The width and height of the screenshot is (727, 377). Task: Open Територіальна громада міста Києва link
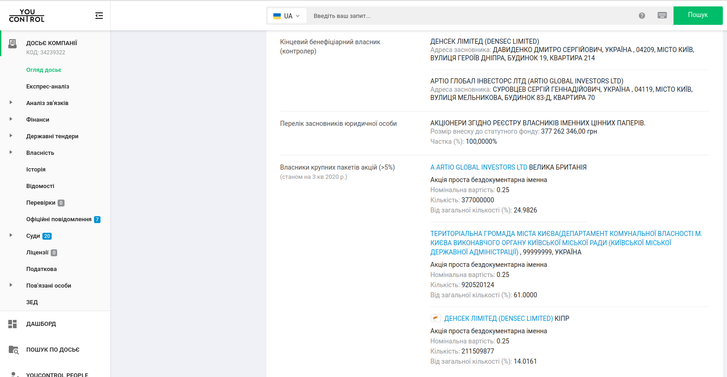[566, 243]
